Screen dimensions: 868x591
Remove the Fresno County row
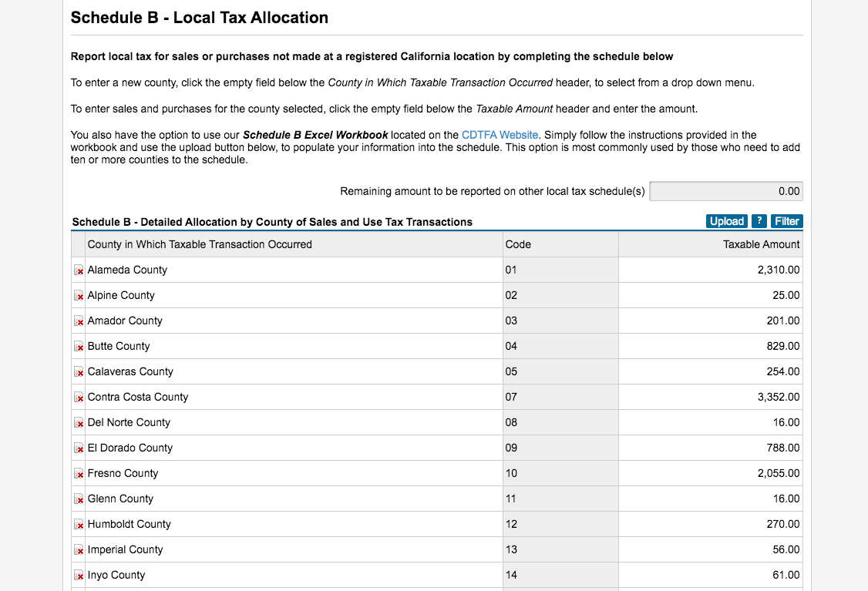pos(79,474)
